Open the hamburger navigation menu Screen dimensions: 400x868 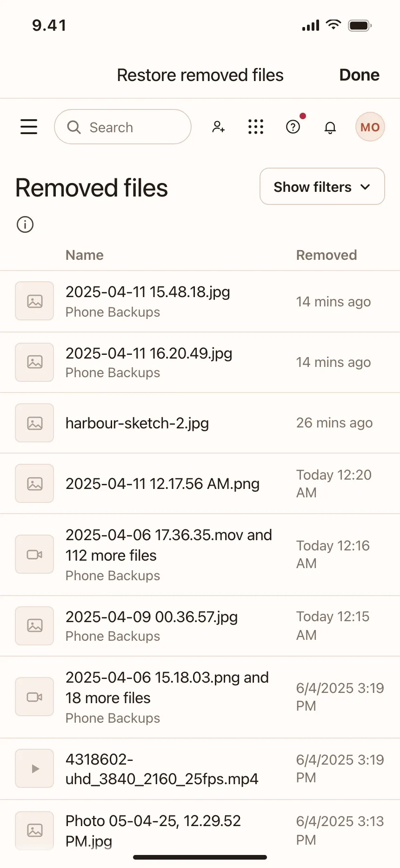click(29, 127)
